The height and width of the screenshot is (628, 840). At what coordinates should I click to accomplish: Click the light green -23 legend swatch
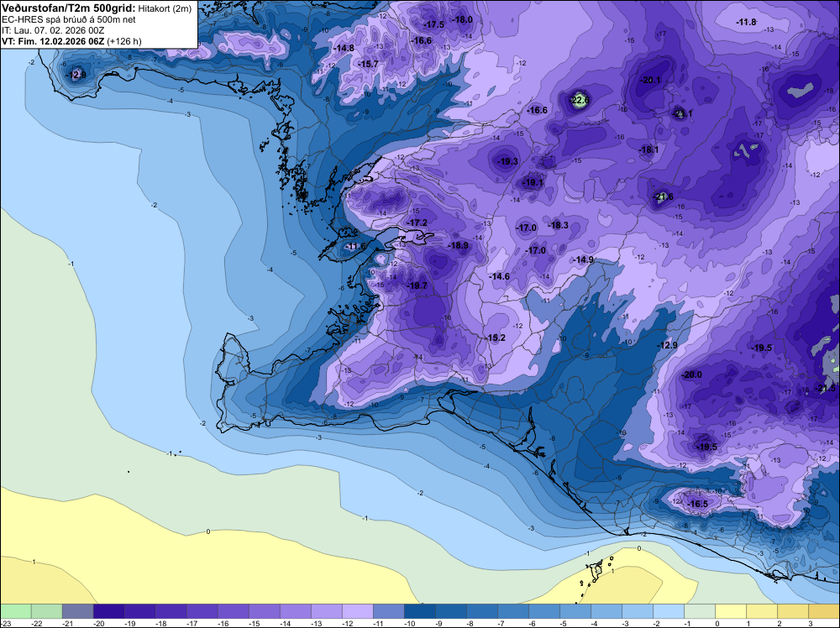[x=16, y=611]
